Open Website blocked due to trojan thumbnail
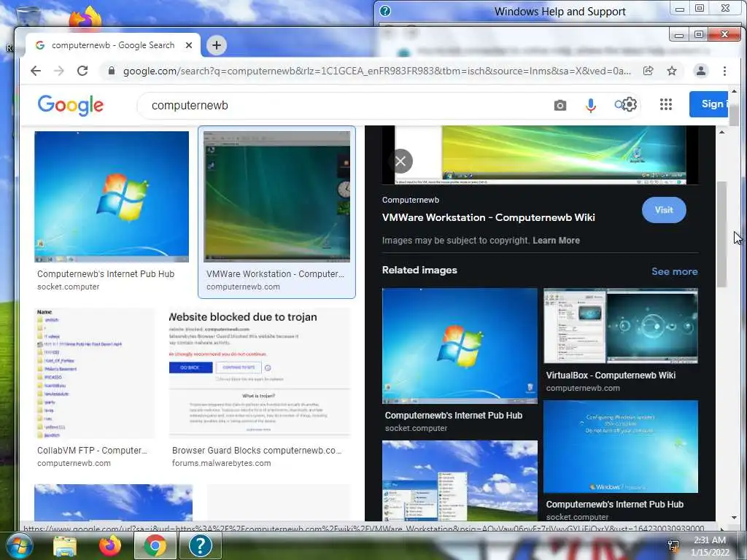This screenshot has width=747, height=560. click(260, 374)
